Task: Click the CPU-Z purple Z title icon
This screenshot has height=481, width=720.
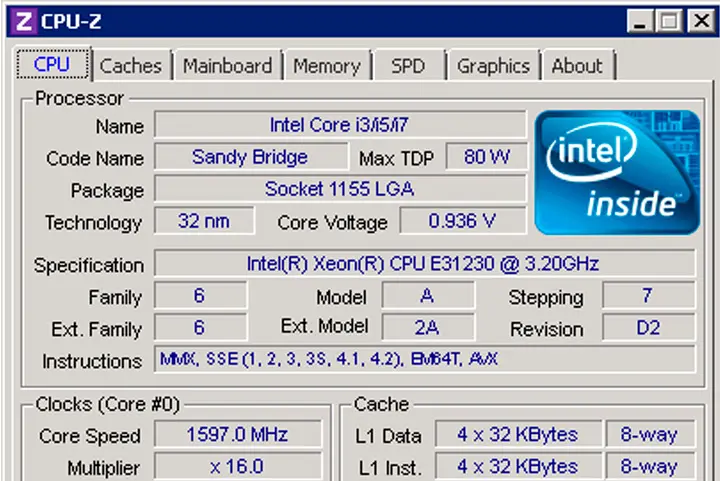Action: pos(24,21)
